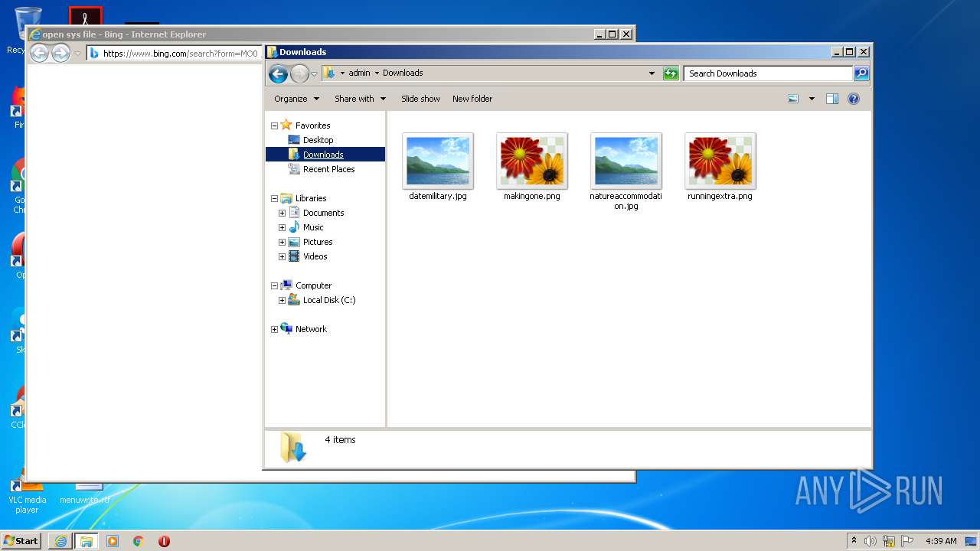The image size is (980, 551).
Task: Select makingone.png thumbnail
Action: point(532,161)
